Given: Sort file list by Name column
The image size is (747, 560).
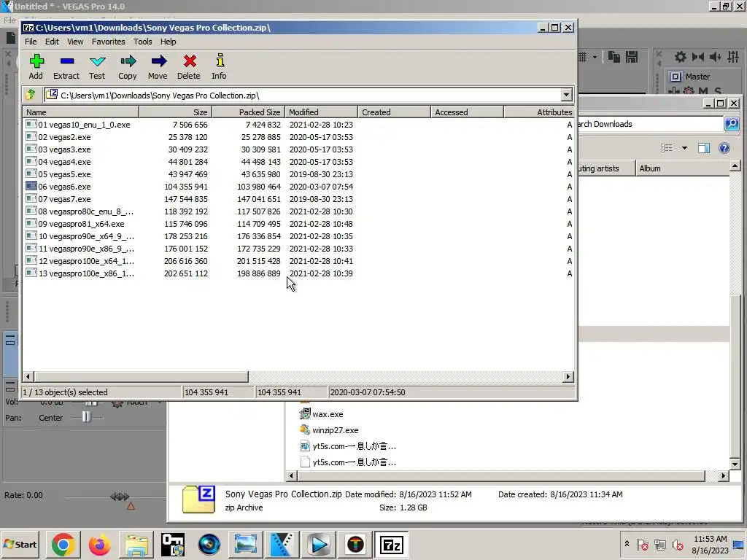Looking at the screenshot, I should point(81,112).
